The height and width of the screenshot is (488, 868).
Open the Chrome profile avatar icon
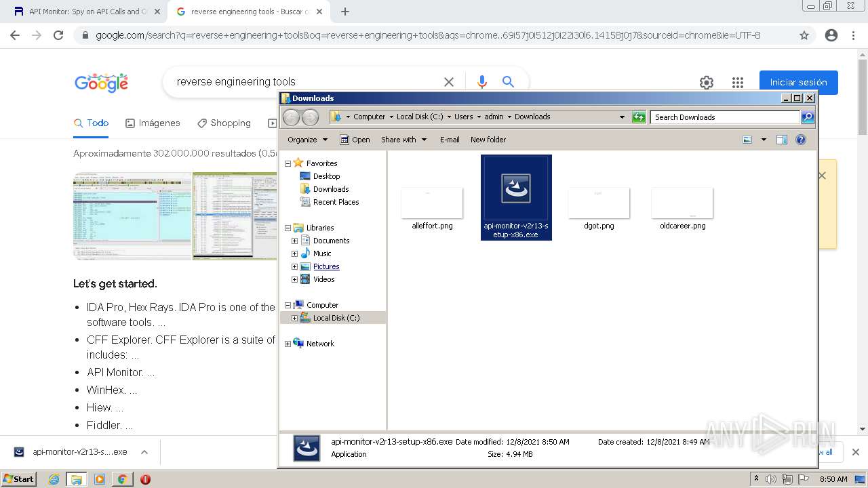coord(831,35)
